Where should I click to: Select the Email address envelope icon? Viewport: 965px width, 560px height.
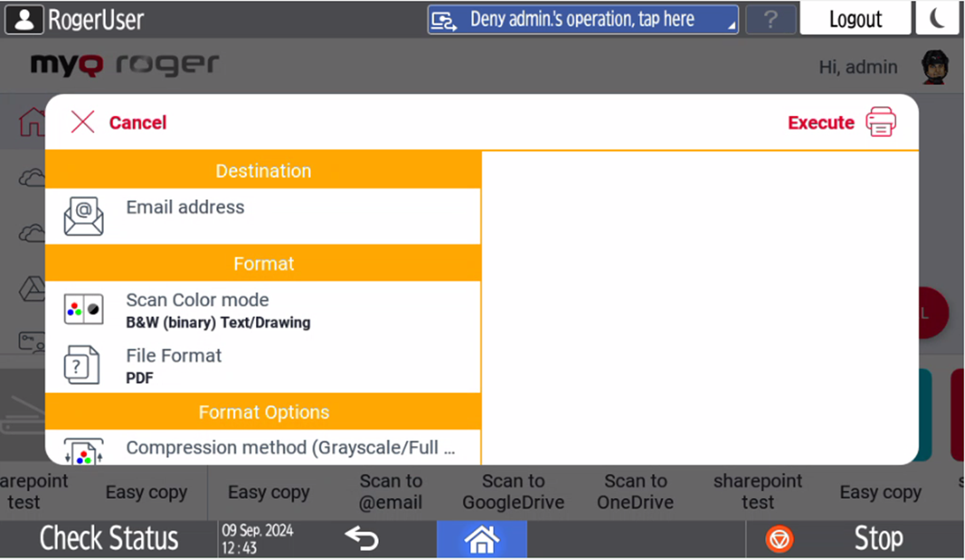[83, 216]
